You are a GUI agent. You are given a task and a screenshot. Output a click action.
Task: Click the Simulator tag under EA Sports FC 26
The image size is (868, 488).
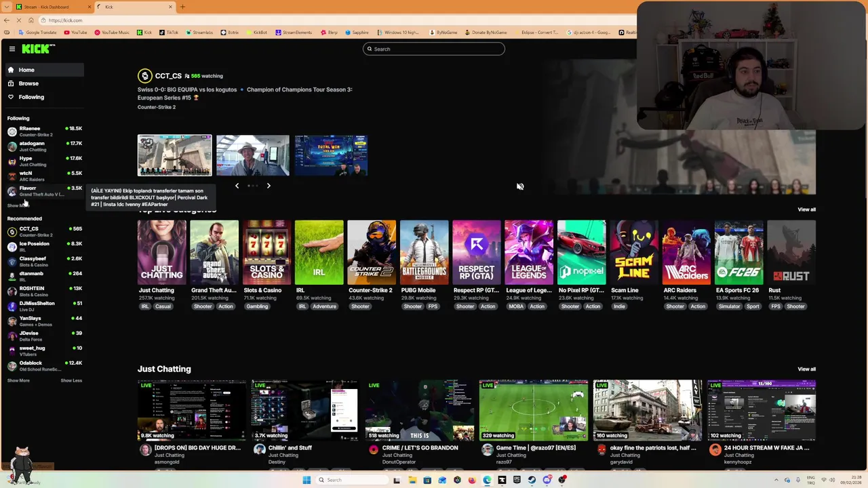click(729, 306)
